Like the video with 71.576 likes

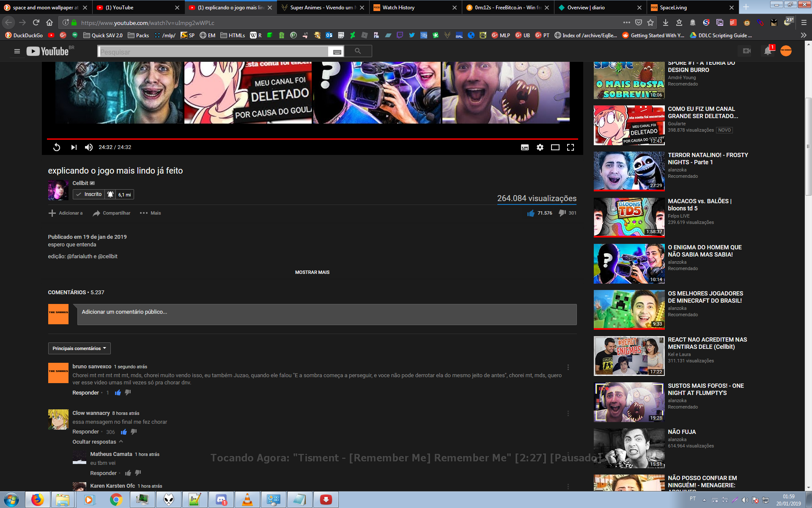click(x=531, y=213)
